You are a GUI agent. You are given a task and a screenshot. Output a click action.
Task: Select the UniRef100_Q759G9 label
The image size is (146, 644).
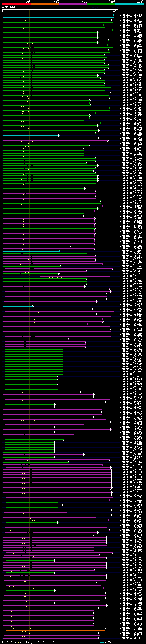[x=131, y=311]
